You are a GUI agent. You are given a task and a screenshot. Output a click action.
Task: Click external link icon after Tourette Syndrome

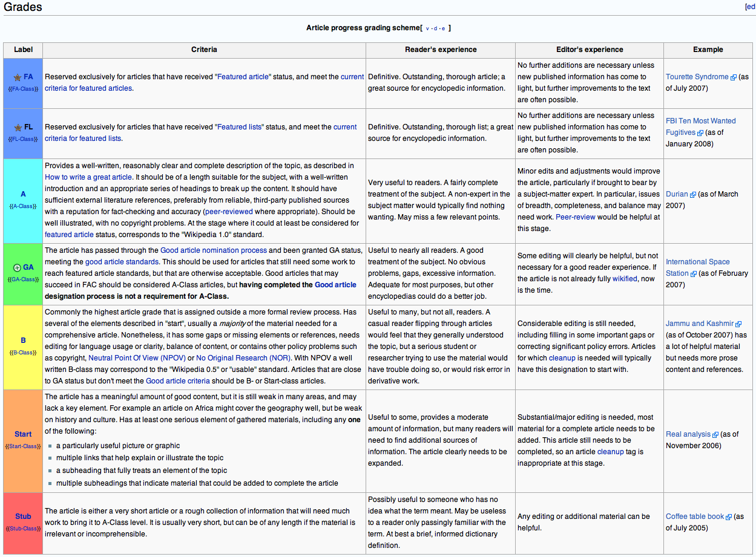click(x=734, y=77)
